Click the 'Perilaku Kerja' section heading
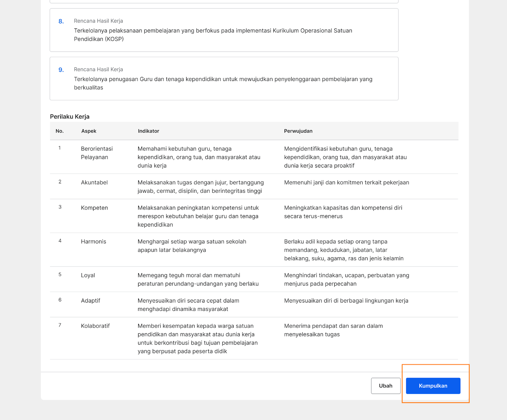This screenshot has height=420, width=507. (x=70, y=116)
